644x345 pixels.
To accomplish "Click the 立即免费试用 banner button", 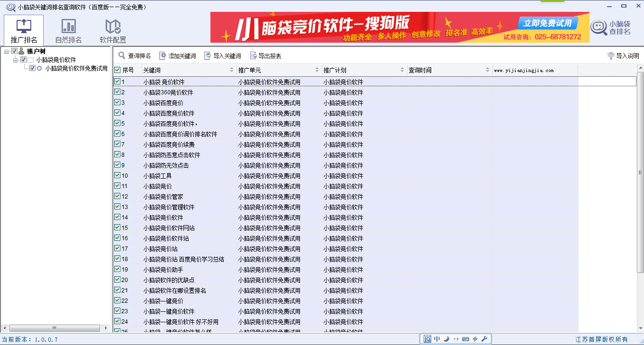I will point(548,23).
